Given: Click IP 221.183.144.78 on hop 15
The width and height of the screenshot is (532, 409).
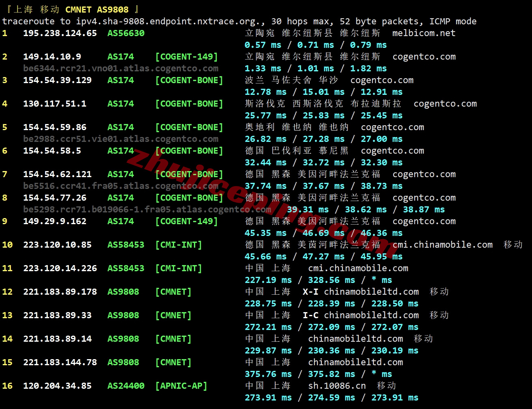Looking at the screenshot, I should click(60, 362).
